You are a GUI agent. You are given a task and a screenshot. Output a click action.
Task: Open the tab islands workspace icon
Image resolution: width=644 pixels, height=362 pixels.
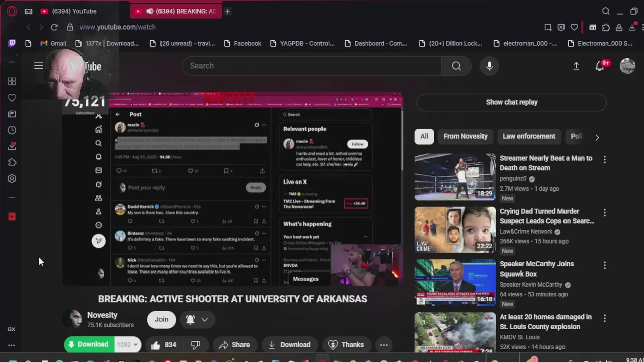(x=29, y=11)
